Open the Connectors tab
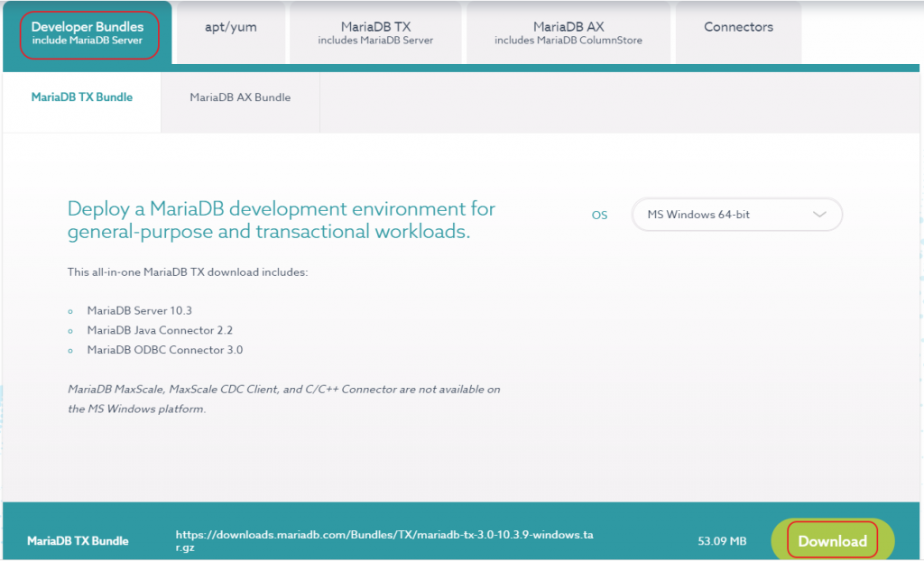Viewport: 924px width, 561px height. coord(738,33)
